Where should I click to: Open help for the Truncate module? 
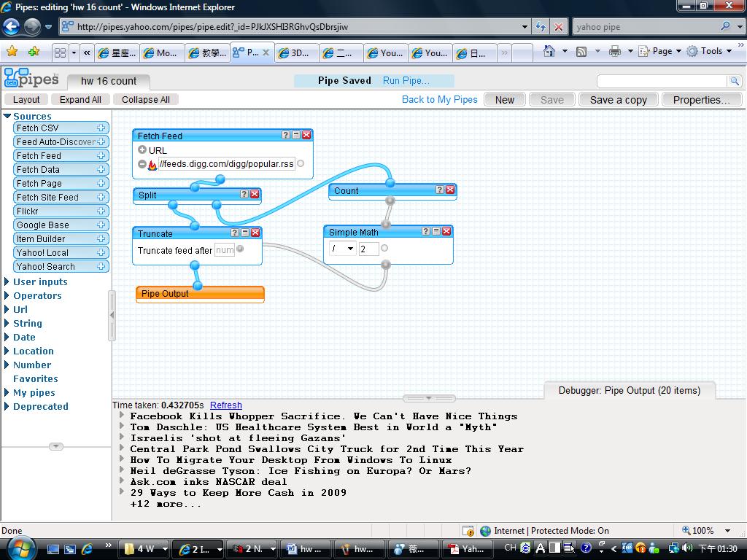[235, 233]
